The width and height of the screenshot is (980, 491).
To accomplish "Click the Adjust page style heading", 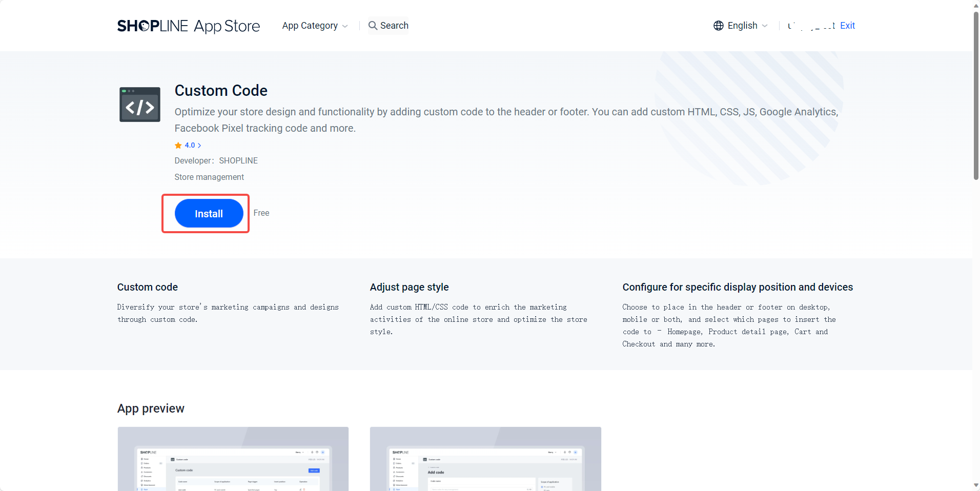I will point(410,287).
